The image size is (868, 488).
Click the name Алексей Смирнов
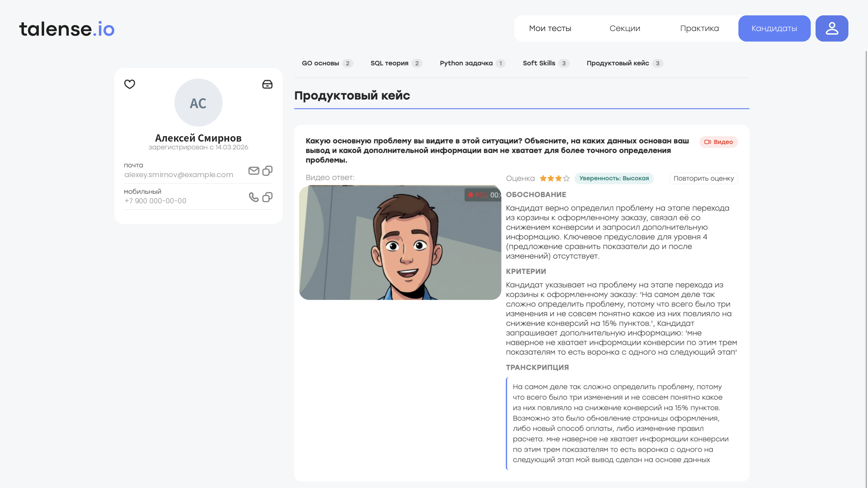[198, 138]
